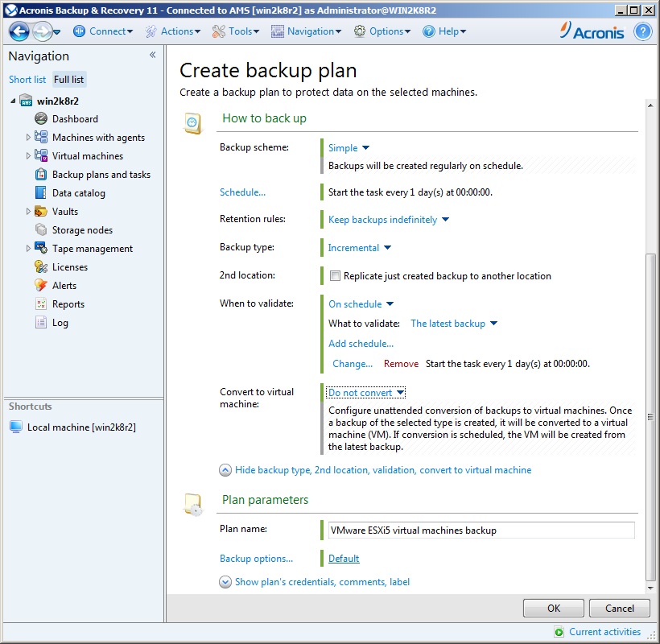
Task: Collapse the win2k8r2 tree node
Action: (x=13, y=101)
